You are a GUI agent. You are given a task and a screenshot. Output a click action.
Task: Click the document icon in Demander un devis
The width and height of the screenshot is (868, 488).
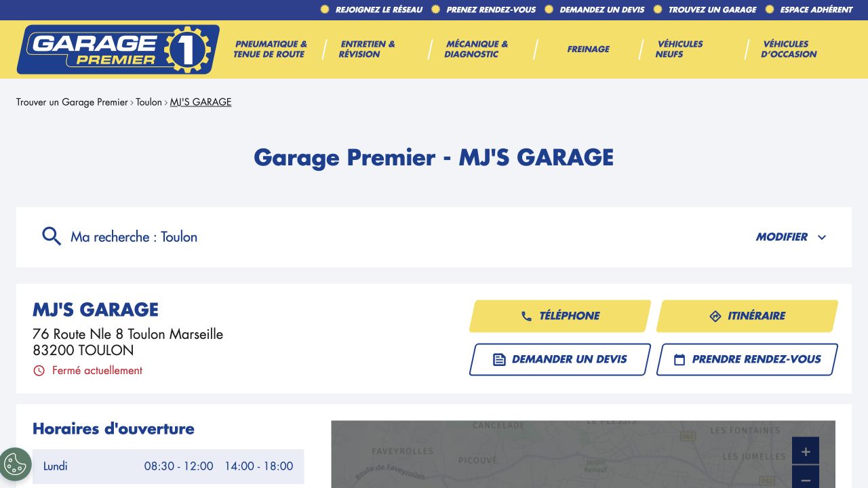coord(499,360)
